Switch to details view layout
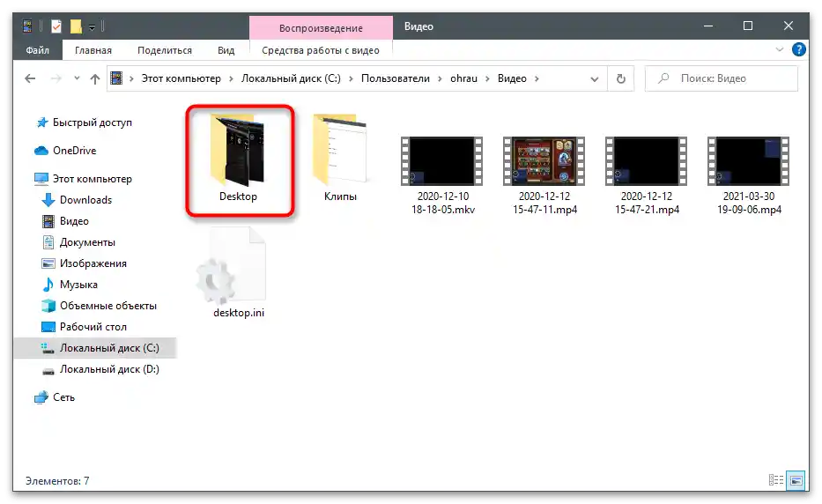 tap(776, 480)
